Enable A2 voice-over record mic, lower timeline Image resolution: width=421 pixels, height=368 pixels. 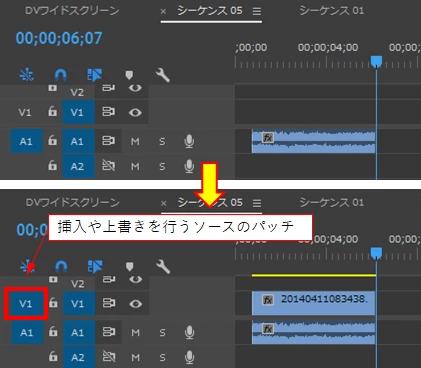coord(189,357)
